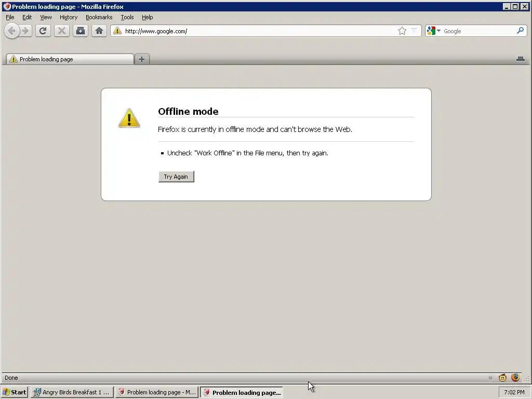Screen dimensions: 532x399
Task: Click the 'Uncheck "Work Offline"' instruction text
Action: point(248,153)
